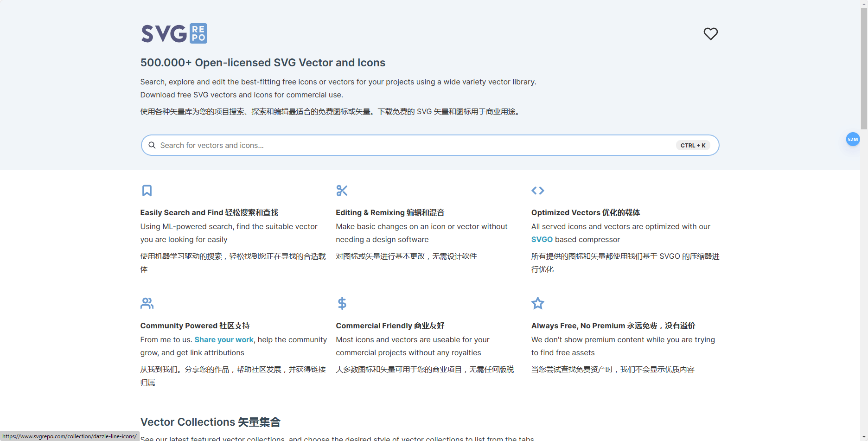Click the SVG Repo logo
The height and width of the screenshot is (441, 868).
point(174,34)
